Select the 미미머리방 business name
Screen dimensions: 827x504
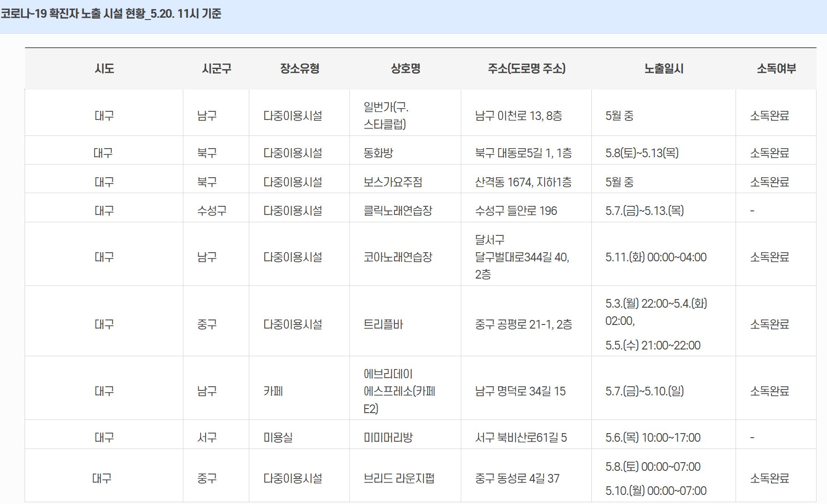coord(388,438)
